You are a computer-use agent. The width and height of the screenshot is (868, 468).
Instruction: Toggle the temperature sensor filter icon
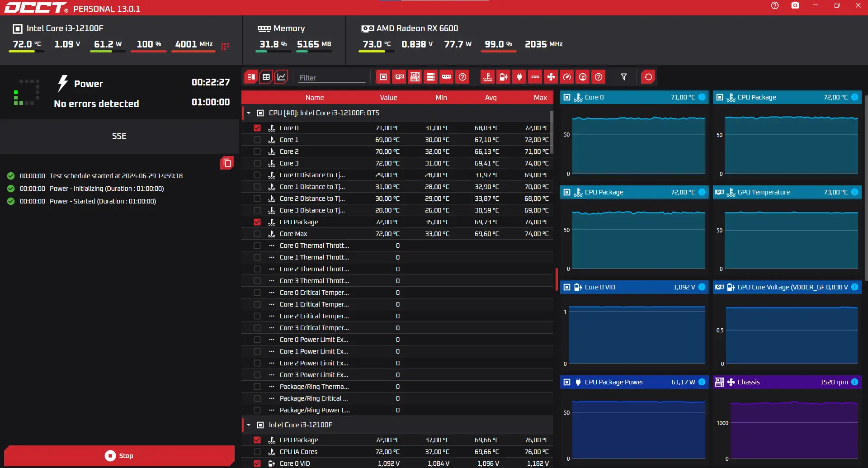[x=487, y=77]
